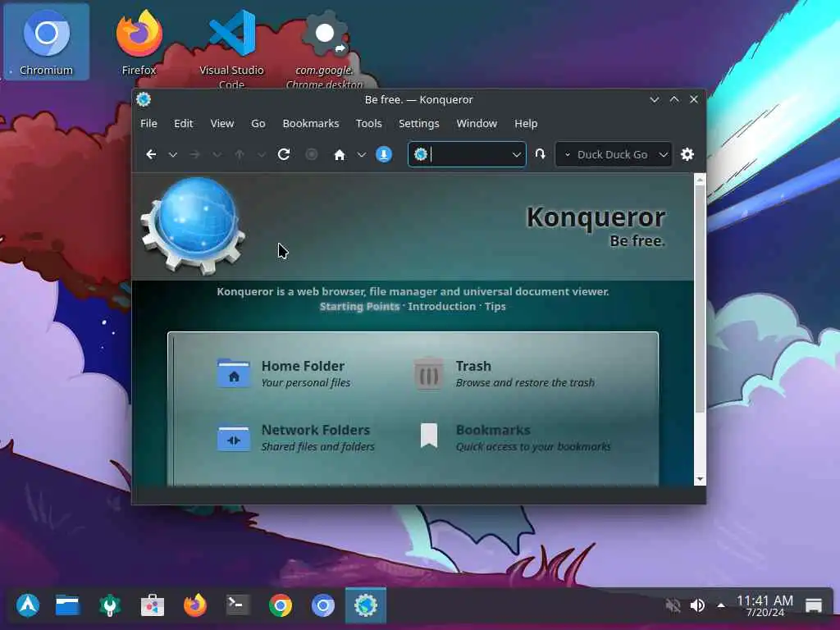Open the volume tray icon
This screenshot has height=630, width=840.
tap(697, 605)
